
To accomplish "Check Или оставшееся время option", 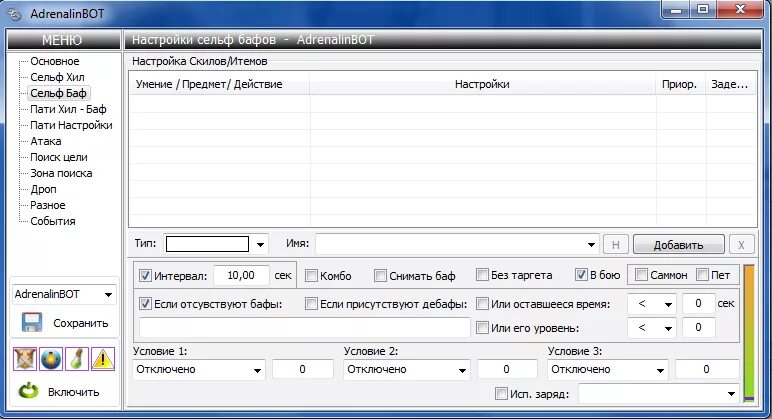I will [482, 304].
